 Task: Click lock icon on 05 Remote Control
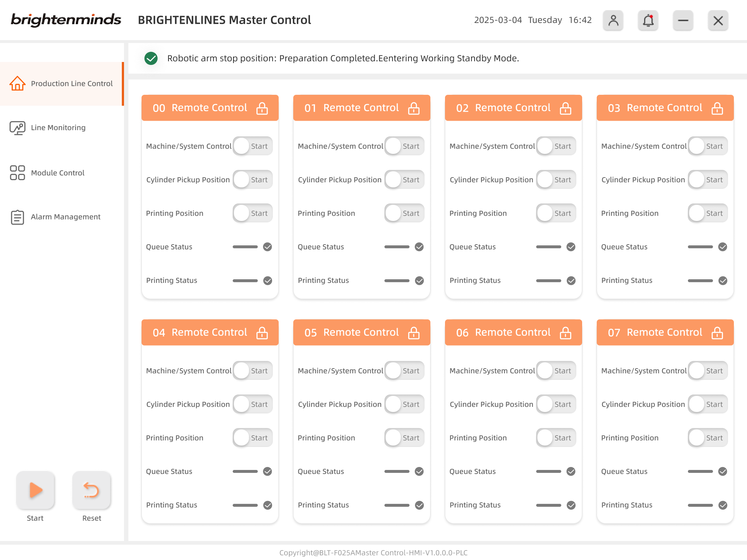click(x=414, y=333)
